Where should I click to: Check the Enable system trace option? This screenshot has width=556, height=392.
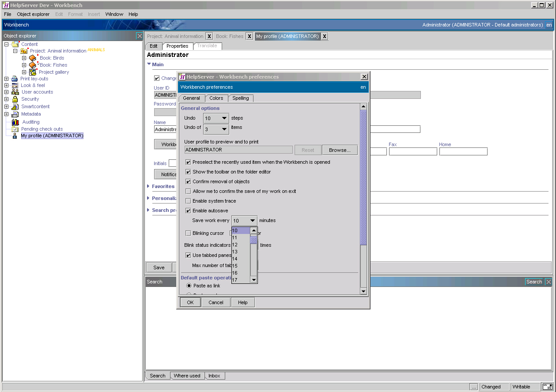coord(188,201)
